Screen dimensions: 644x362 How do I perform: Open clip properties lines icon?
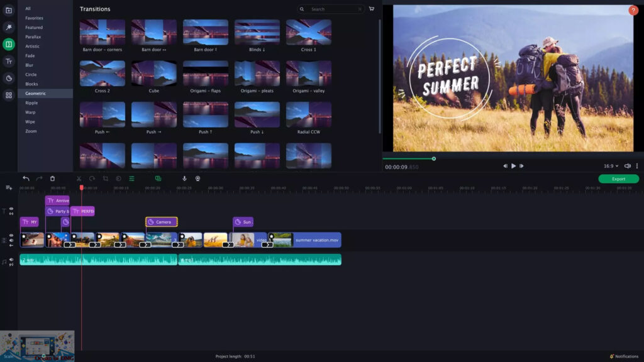(132, 178)
